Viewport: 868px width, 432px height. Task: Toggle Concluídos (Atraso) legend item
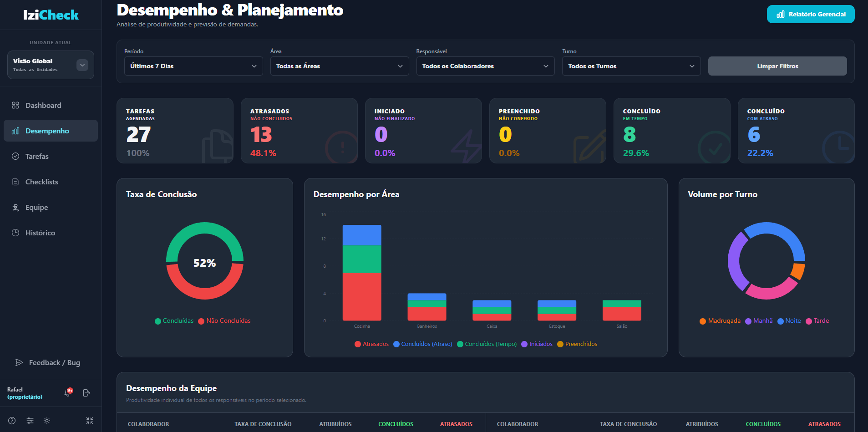click(423, 344)
